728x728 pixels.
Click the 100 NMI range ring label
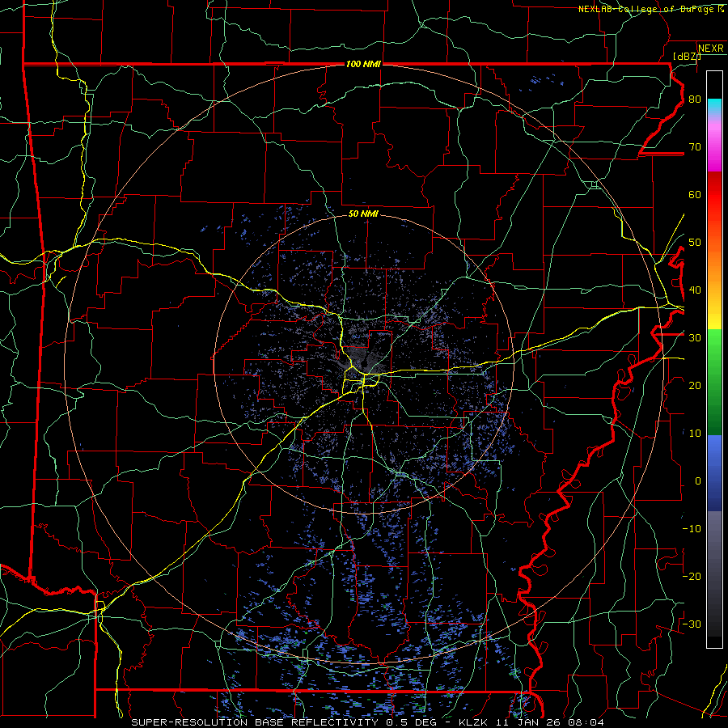[363, 64]
